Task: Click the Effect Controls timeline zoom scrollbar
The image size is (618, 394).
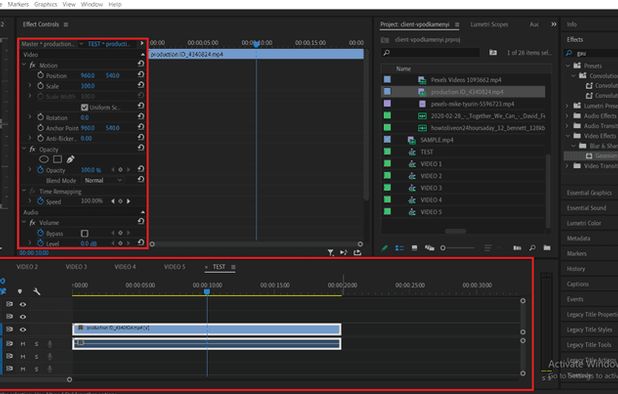Action: coord(256,244)
